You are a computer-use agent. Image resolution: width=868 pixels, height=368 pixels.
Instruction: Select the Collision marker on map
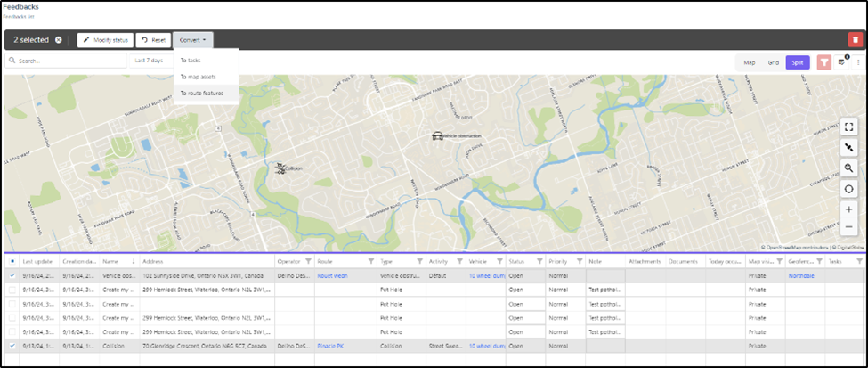280,168
